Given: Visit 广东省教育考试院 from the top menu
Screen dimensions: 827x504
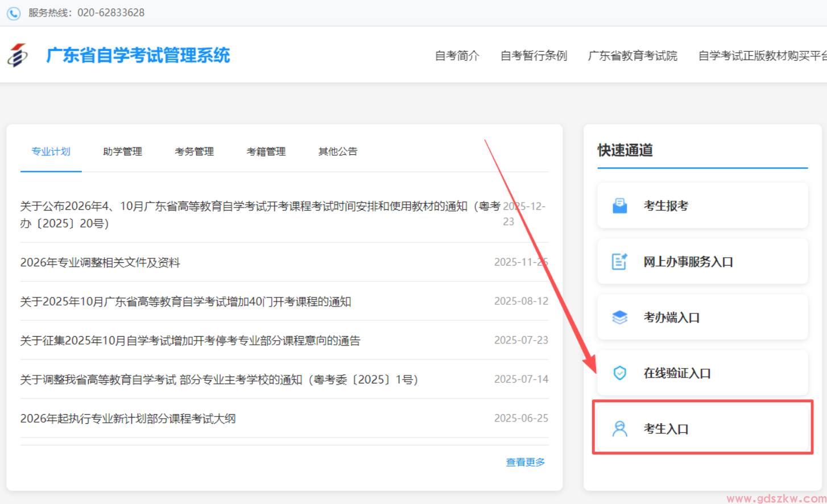Looking at the screenshot, I should [633, 55].
